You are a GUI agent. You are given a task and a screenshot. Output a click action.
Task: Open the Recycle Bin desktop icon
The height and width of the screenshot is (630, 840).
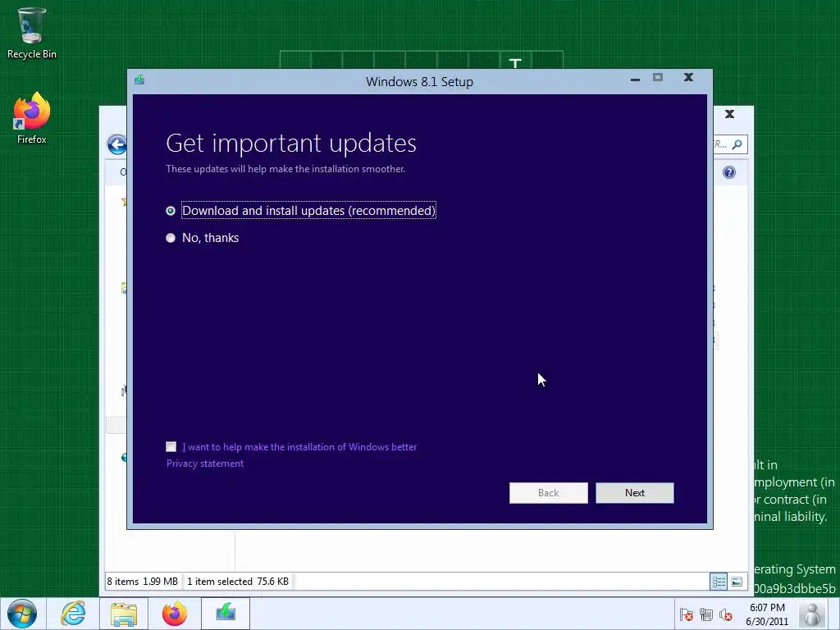point(32,33)
